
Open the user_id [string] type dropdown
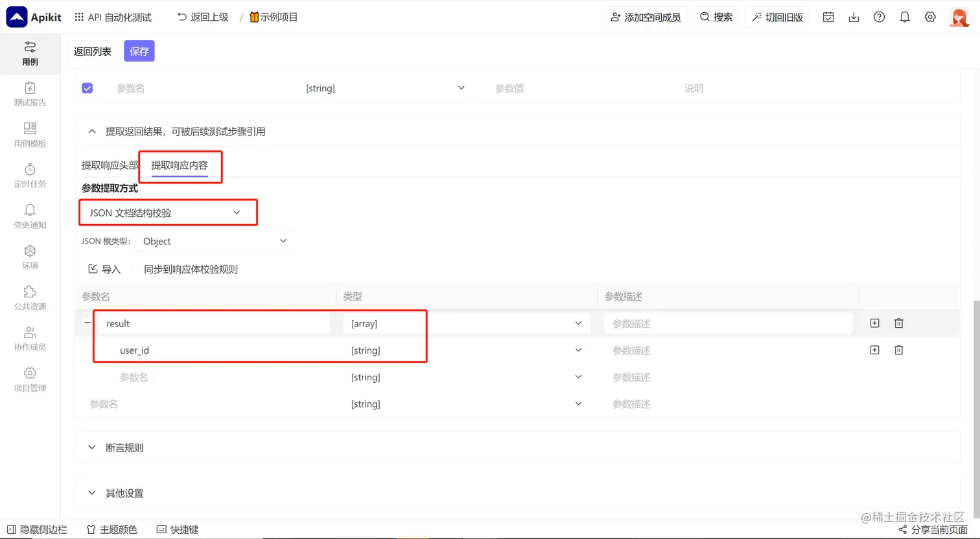click(466, 350)
